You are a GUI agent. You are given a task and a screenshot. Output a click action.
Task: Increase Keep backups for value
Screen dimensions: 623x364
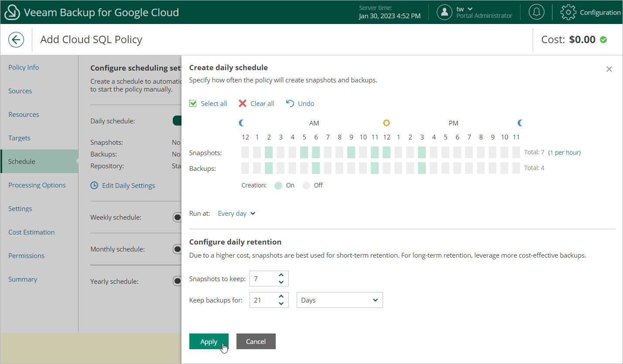click(281, 296)
